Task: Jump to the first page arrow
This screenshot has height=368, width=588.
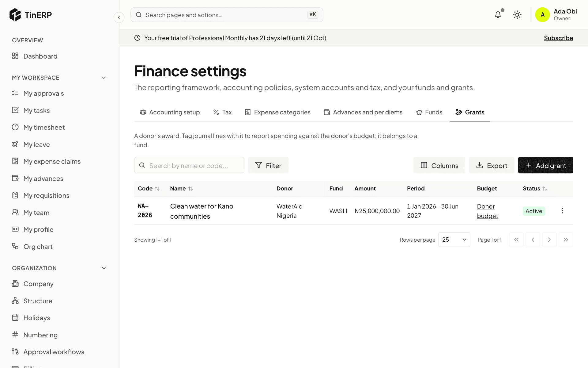Action: (516, 240)
